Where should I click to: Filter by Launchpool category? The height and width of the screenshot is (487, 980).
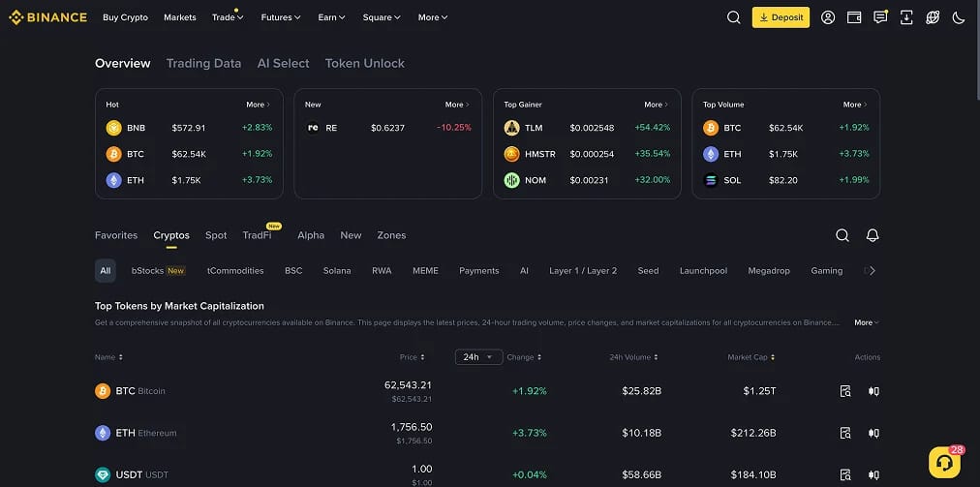[x=704, y=271]
